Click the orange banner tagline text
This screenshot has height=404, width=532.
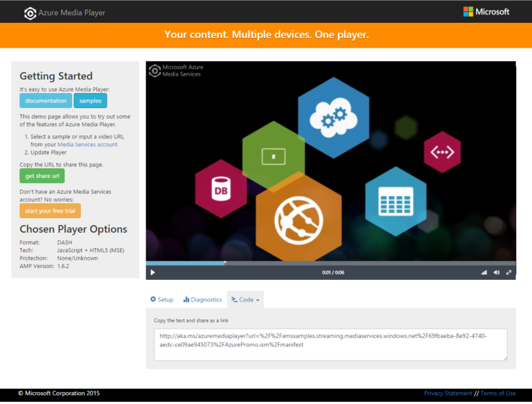click(x=267, y=35)
